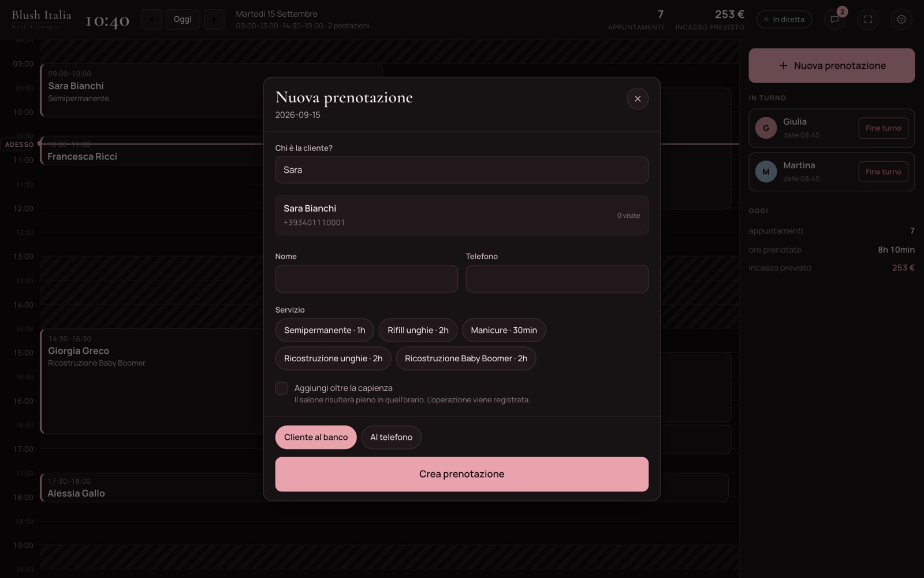Click the Oggi button
The height and width of the screenshot is (578, 924).
pos(182,19)
